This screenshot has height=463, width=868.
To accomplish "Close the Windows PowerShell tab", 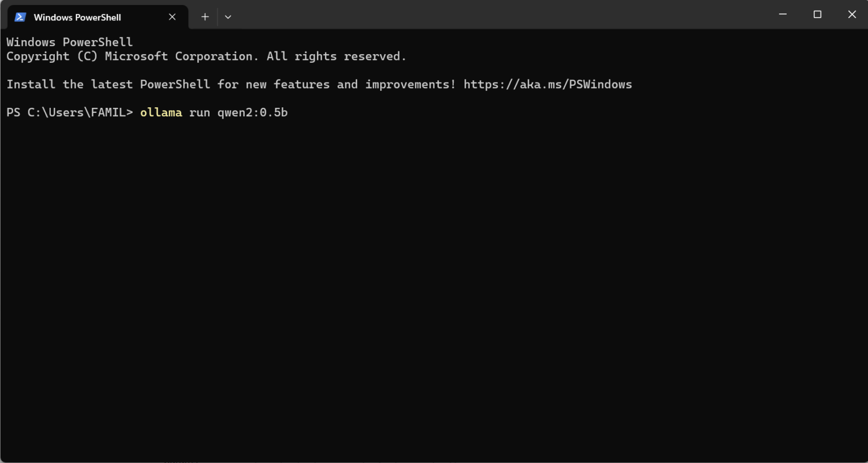I will [x=172, y=17].
